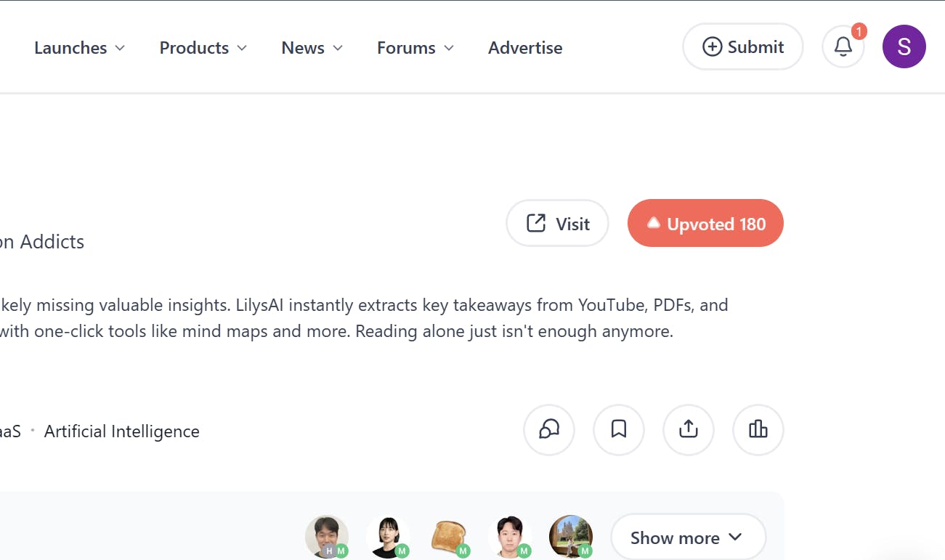Click the Submit button
The height and width of the screenshot is (560, 945).
pyautogui.click(x=742, y=47)
